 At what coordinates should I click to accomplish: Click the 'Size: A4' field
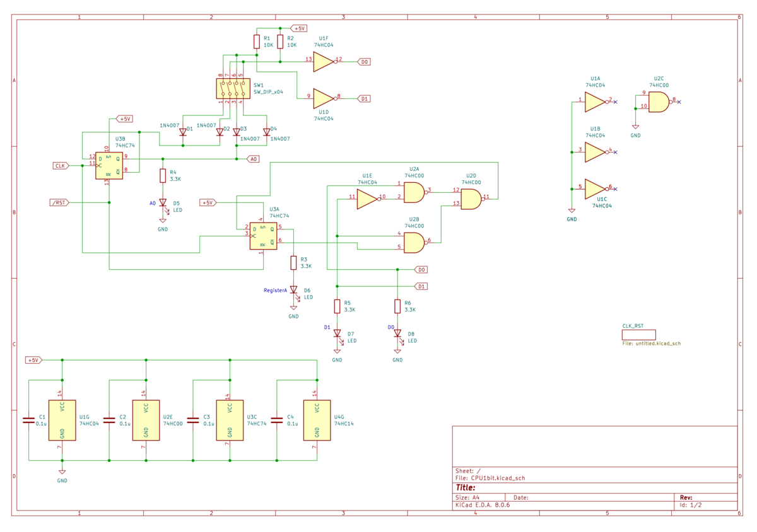[x=469, y=497]
